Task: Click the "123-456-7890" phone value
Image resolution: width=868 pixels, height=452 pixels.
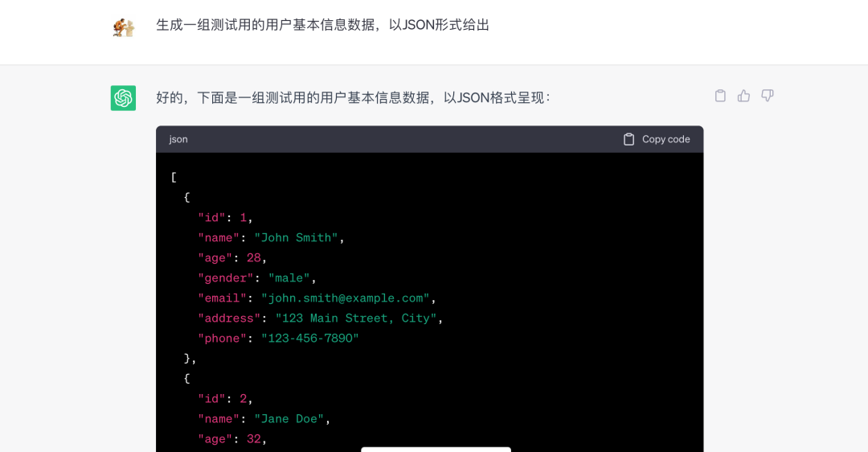Action: click(310, 338)
